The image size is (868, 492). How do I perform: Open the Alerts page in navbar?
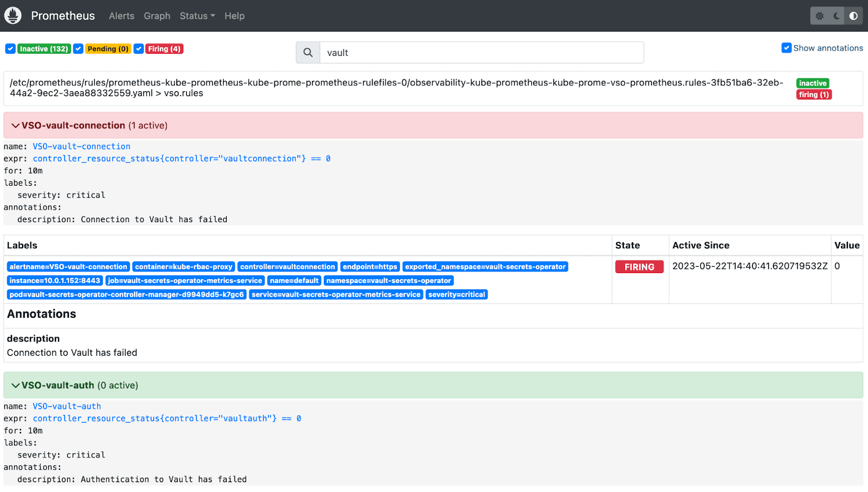click(x=122, y=16)
